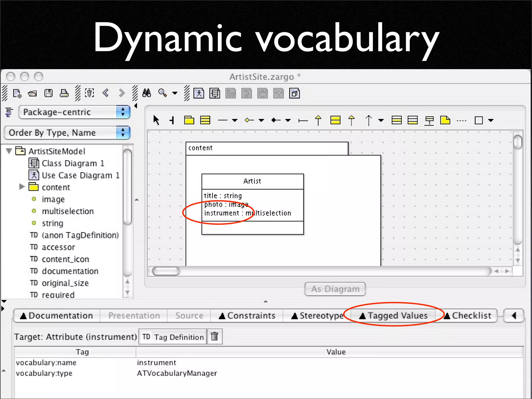Click the New Class Diagram toolbar icon

(215, 94)
